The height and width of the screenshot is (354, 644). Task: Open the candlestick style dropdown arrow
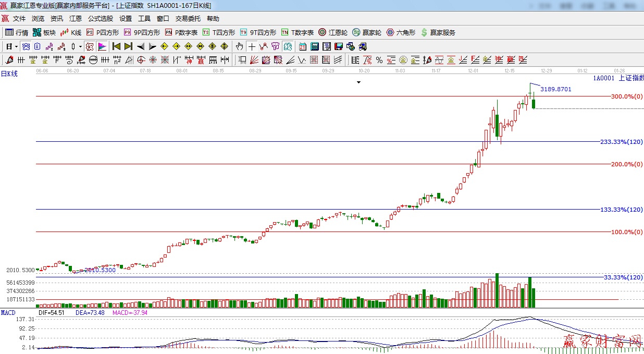pos(80,46)
